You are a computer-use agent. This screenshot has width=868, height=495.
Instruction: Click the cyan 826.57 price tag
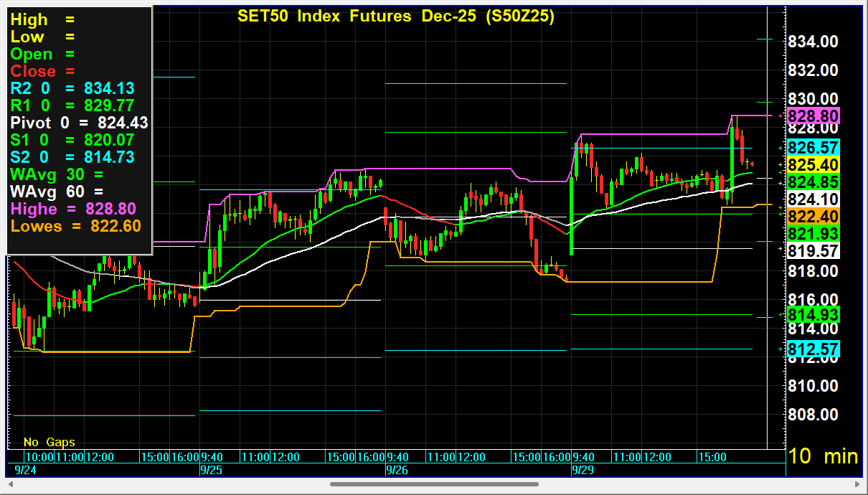[x=813, y=148]
